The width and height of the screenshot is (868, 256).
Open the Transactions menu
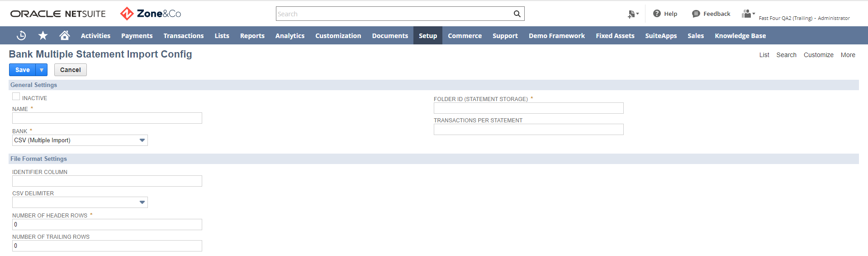[x=184, y=35]
